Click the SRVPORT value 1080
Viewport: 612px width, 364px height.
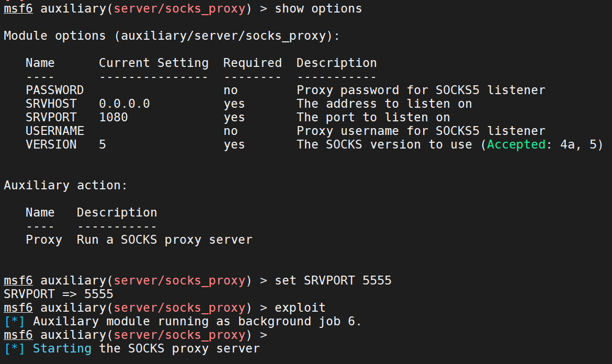pos(114,118)
